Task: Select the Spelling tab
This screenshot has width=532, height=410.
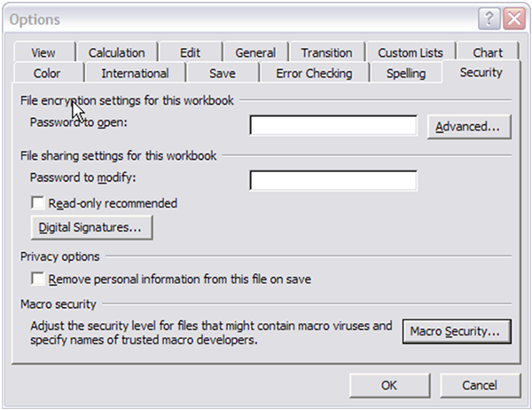Action: 406,74
